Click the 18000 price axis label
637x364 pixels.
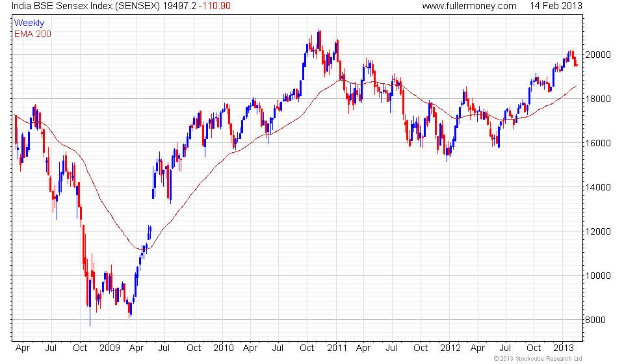[597, 99]
